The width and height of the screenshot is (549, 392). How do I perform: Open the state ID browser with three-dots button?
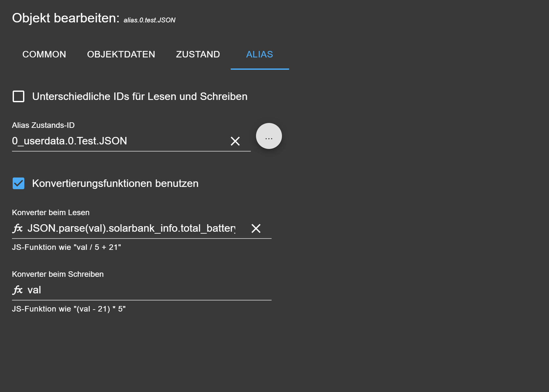point(269,136)
